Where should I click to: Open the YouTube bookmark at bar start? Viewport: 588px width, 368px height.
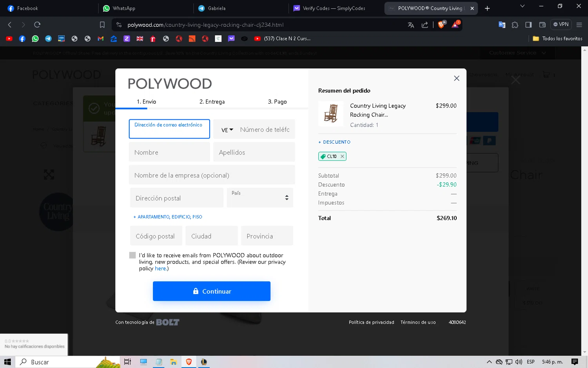coord(9,38)
